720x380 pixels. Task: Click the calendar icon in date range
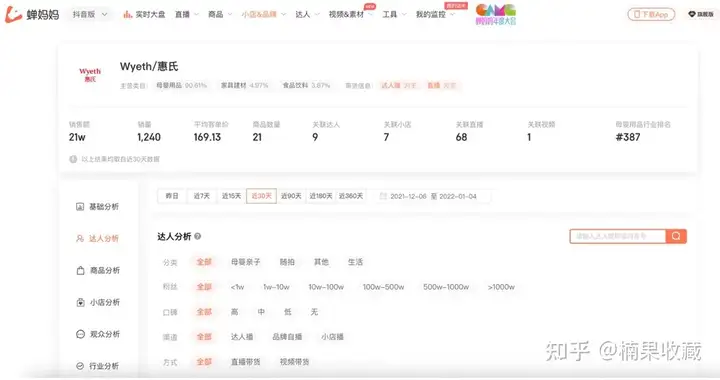383,196
